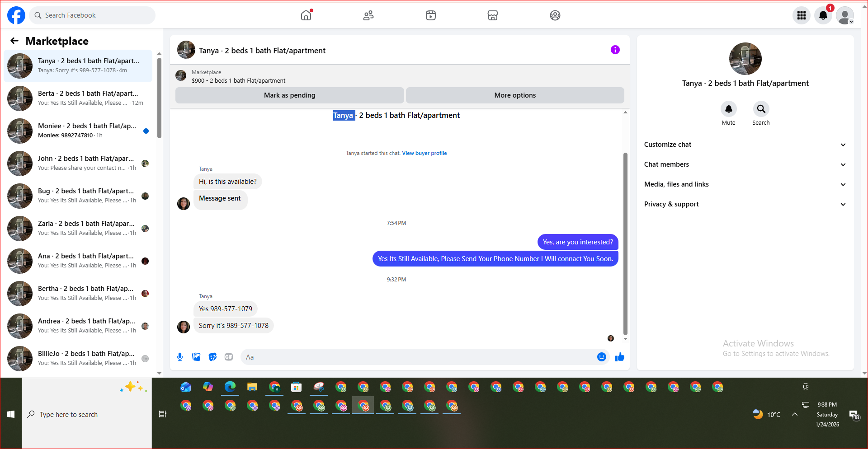Open Outlook from taskbar
The width and height of the screenshot is (868, 449).
tap(186, 387)
